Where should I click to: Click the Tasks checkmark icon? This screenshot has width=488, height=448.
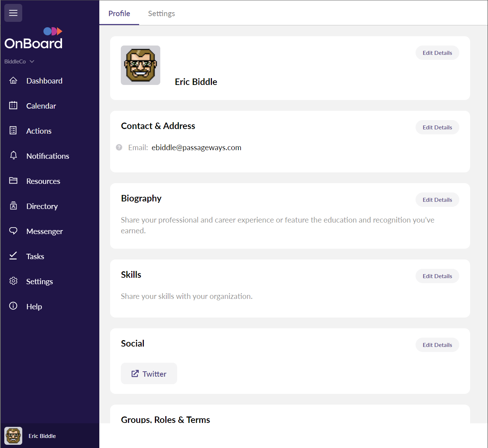(x=13, y=256)
